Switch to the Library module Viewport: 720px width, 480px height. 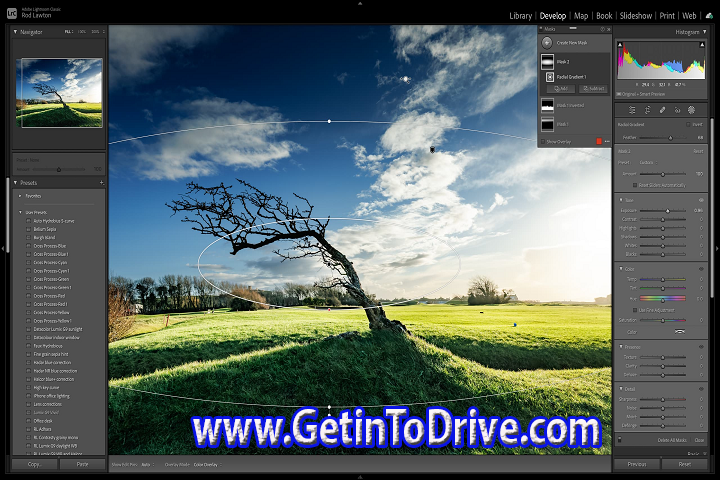click(x=520, y=16)
